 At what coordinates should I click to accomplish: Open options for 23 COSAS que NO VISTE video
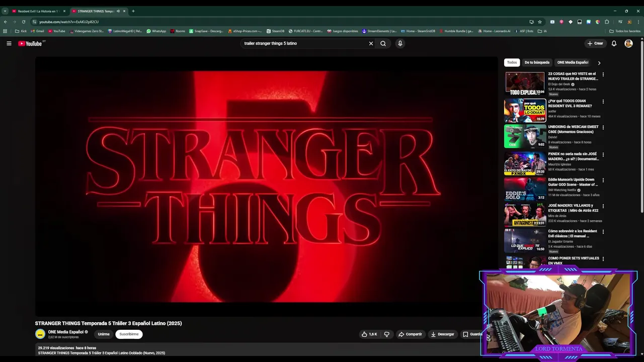[603, 74]
